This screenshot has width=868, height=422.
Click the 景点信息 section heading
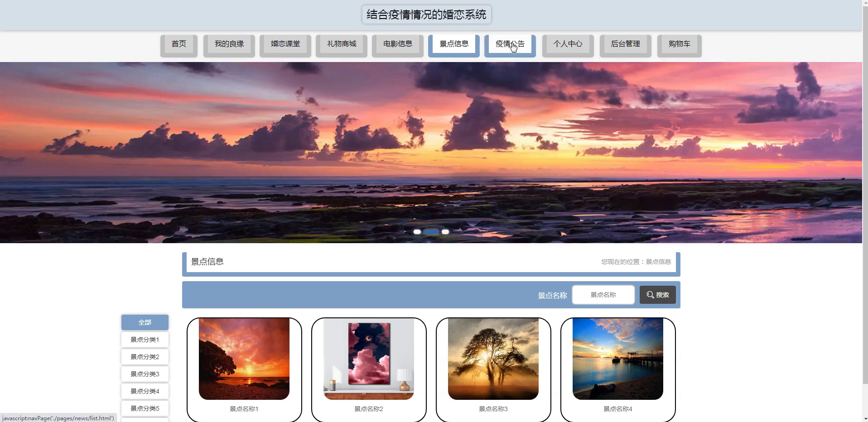coord(207,262)
